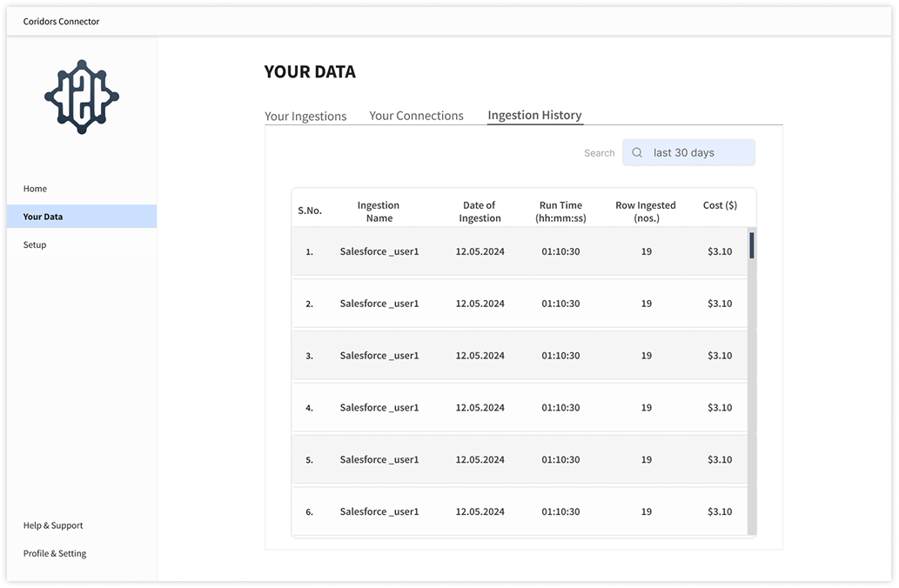Open Help & Support
This screenshot has width=899, height=588.
point(53,525)
